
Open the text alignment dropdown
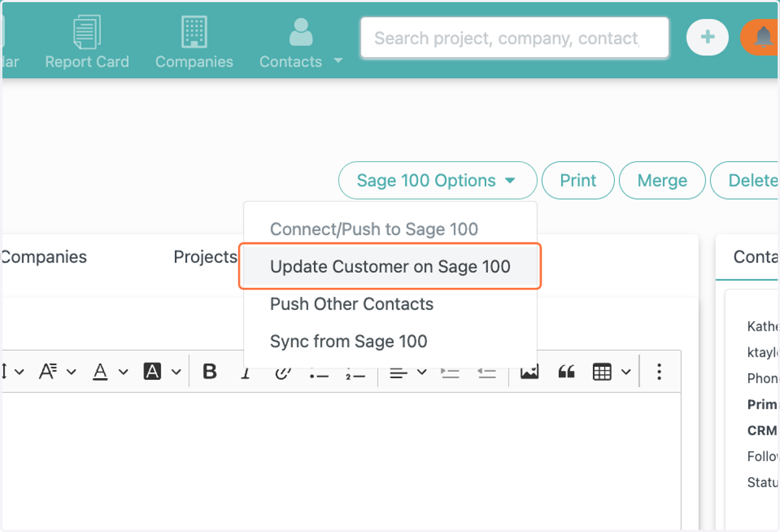click(408, 372)
